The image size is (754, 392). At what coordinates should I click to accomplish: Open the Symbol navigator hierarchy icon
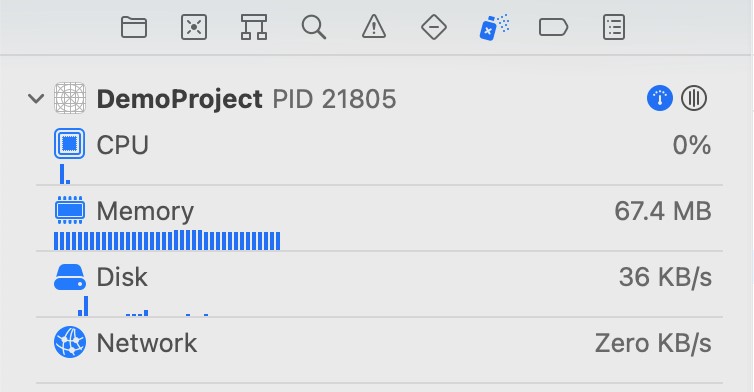[x=254, y=27]
